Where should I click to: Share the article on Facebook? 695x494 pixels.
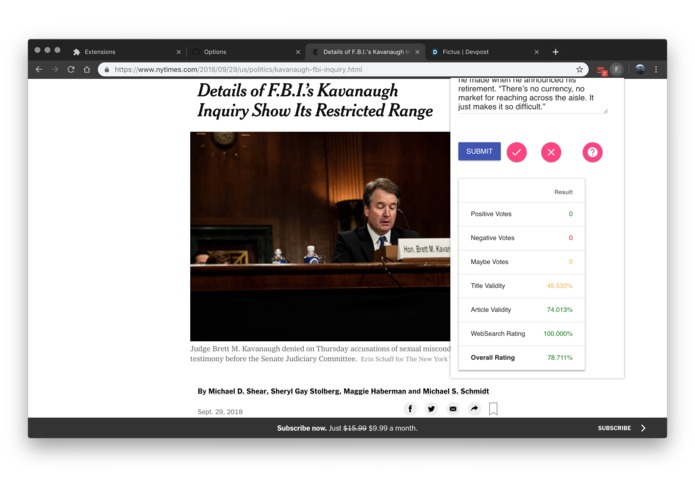coord(410,408)
